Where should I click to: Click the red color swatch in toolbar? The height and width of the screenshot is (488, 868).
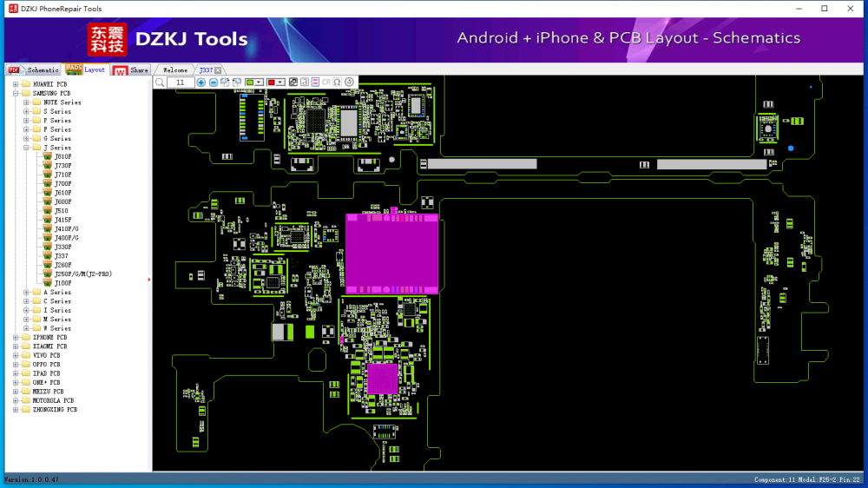[x=271, y=82]
